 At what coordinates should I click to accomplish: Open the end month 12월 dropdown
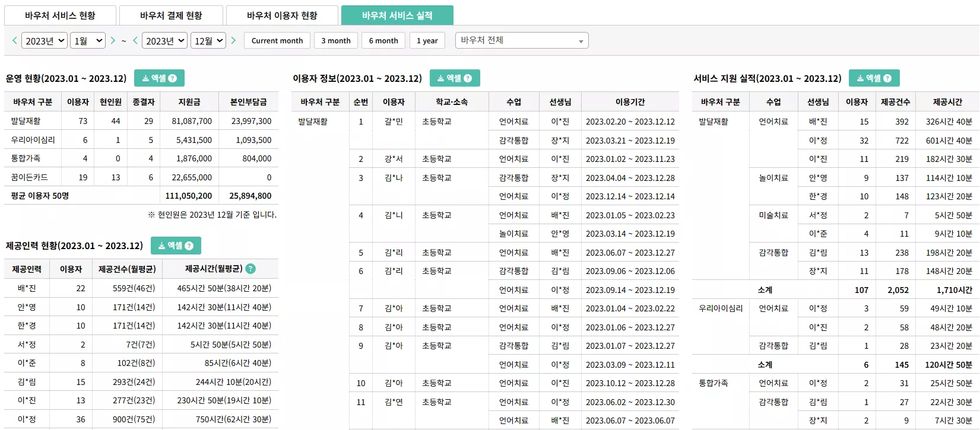208,40
